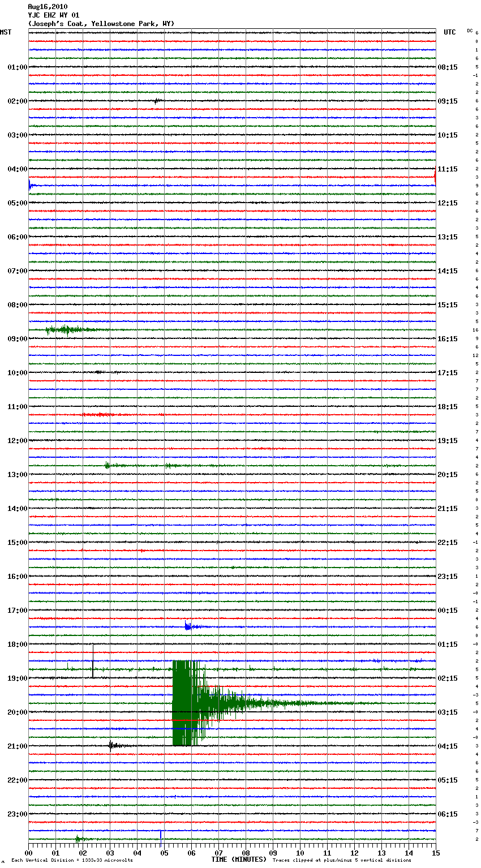481x868 pixels.
Task: Click minute tick 03 on the bottom axis
Action: coord(110,853)
